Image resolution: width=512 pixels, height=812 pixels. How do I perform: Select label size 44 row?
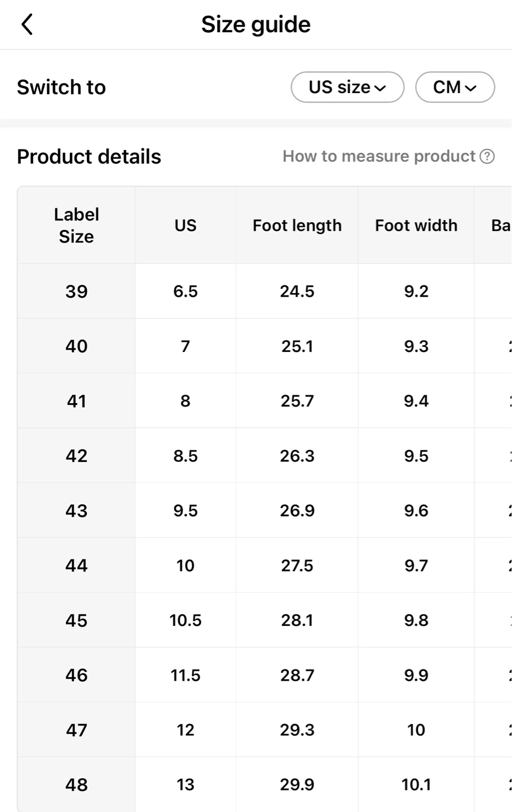77,566
